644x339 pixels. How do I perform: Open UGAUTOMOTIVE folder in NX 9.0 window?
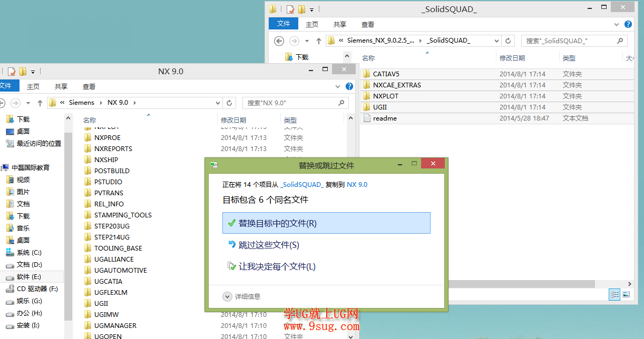tap(121, 271)
